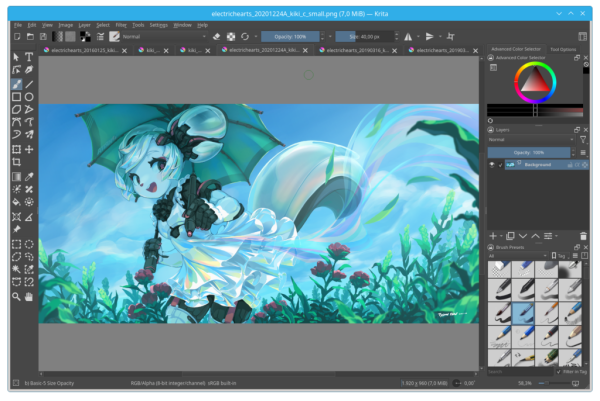Select the Transform tool
600x401 pixels.
click(16, 149)
